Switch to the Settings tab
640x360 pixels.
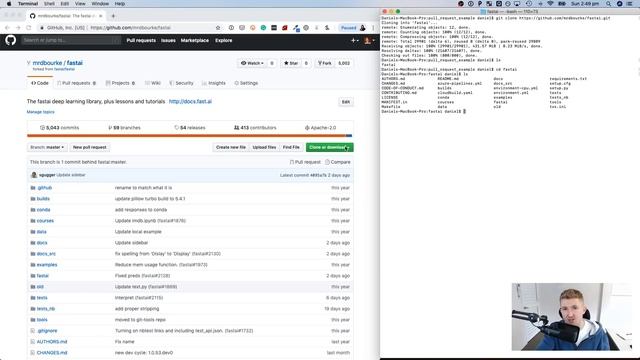coord(246,83)
